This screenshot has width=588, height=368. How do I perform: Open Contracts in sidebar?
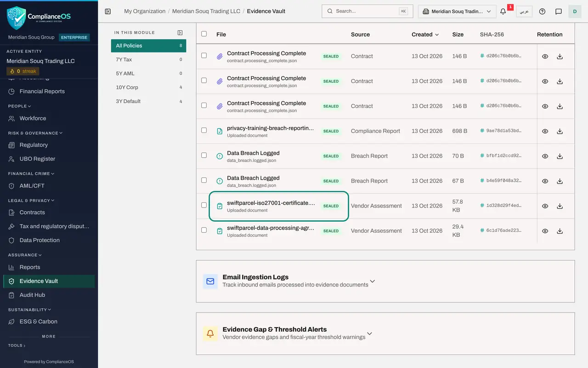pos(49,213)
